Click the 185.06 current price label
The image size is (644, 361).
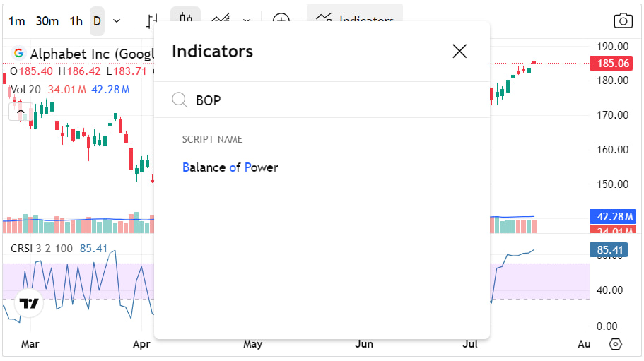coord(613,63)
